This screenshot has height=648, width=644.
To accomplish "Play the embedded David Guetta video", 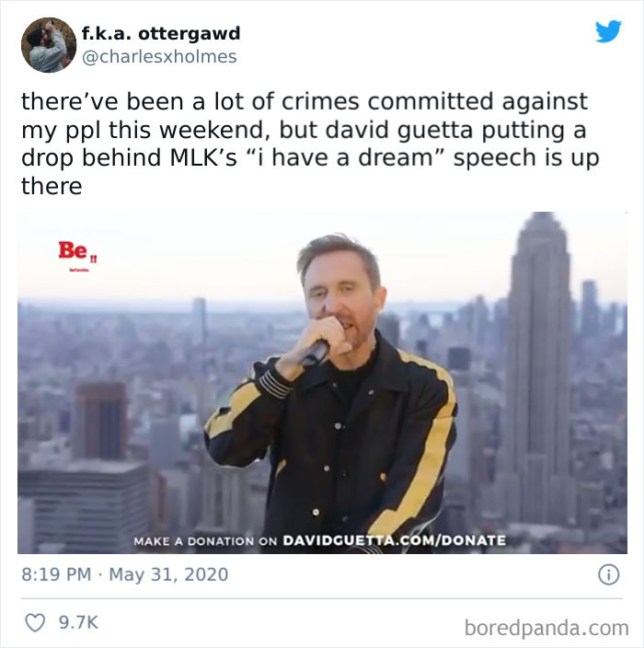I will click(x=322, y=383).
